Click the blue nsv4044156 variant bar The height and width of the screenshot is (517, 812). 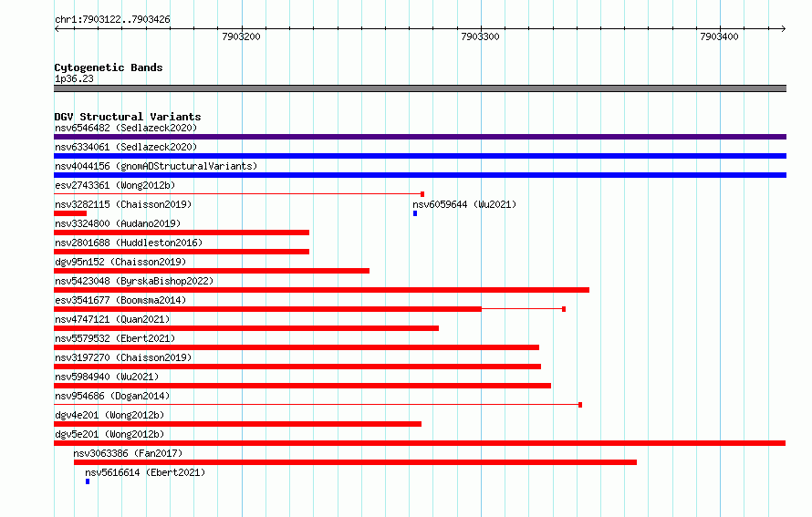click(x=420, y=175)
